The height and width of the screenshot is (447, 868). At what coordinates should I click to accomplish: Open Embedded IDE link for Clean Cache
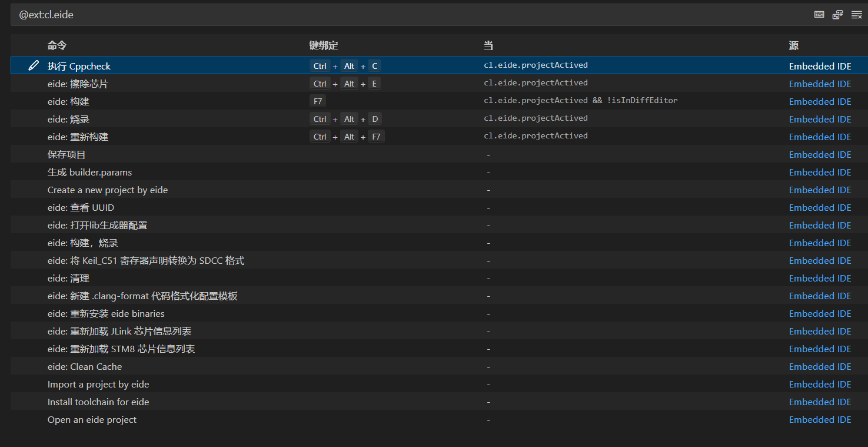click(x=820, y=366)
